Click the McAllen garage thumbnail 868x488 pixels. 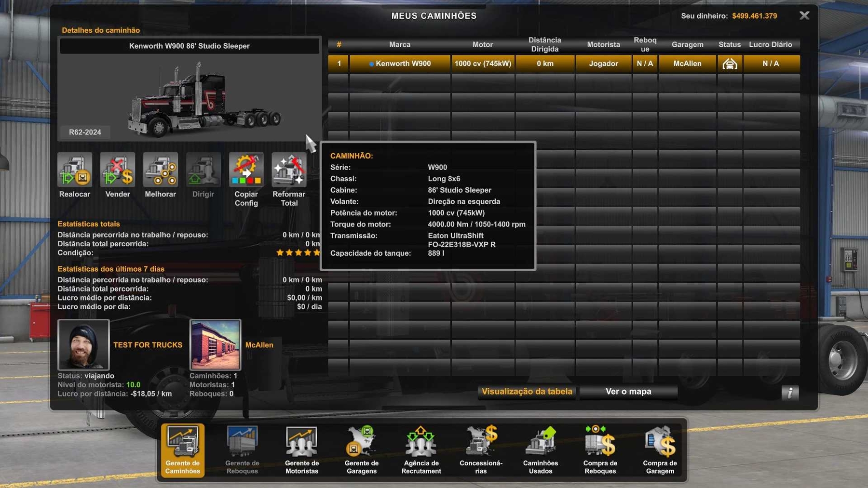point(215,344)
